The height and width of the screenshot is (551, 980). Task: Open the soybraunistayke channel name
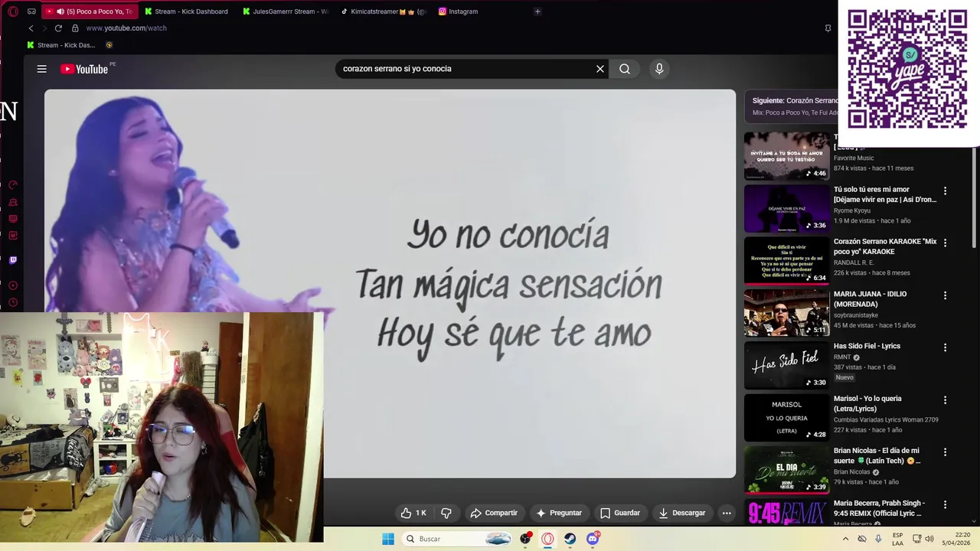point(856,315)
